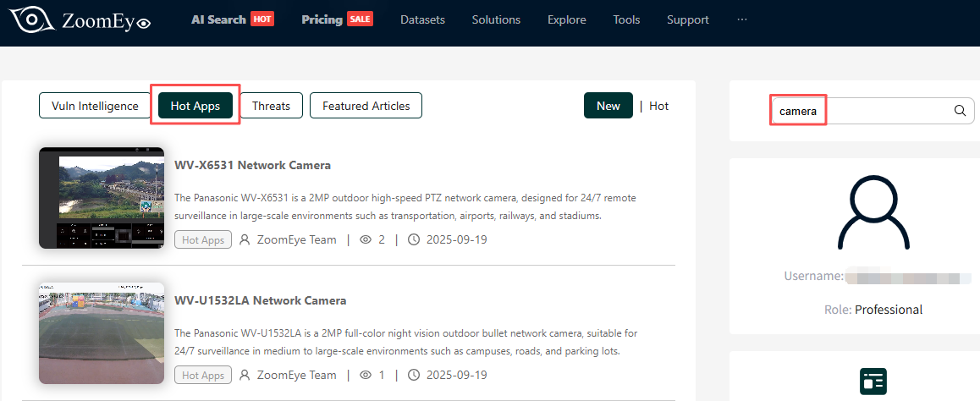The image size is (980, 401).
Task: Switch to the Threats tab
Action: (x=271, y=106)
